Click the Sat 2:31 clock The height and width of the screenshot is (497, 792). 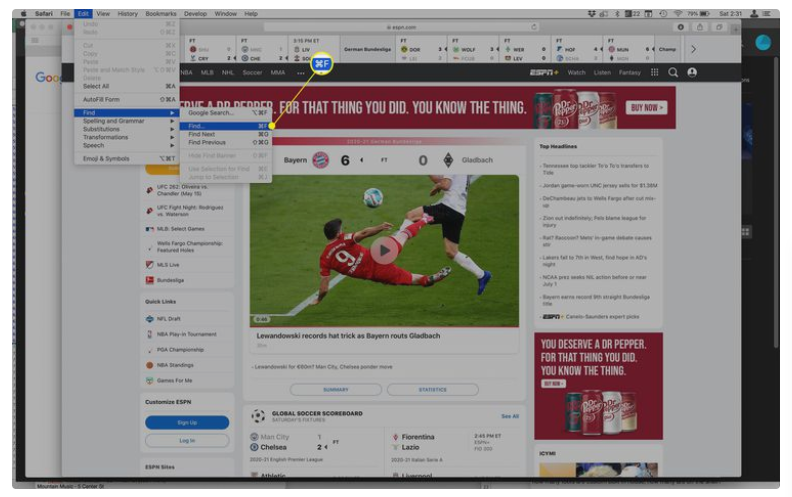point(730,14)
